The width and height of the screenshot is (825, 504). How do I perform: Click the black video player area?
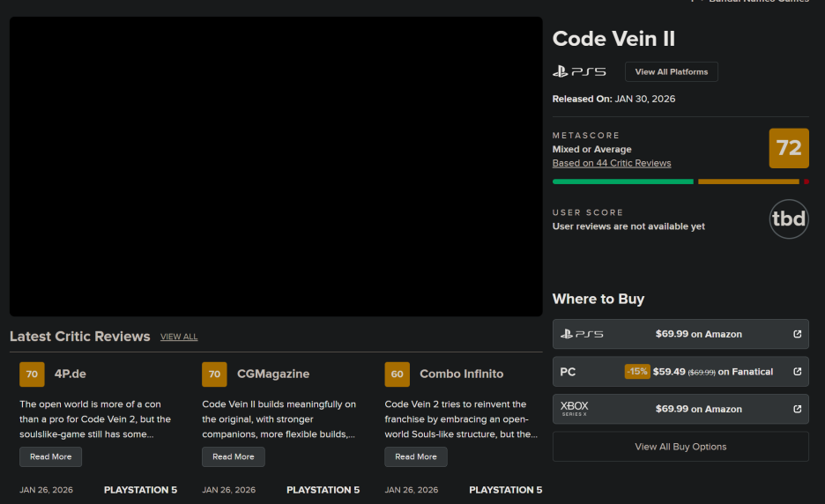tap(276, 167)
